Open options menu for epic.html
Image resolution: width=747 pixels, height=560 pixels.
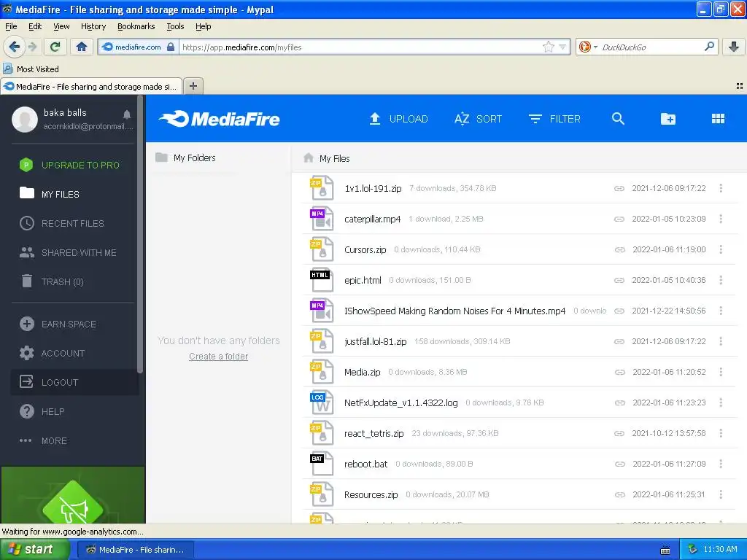(721, 280)
